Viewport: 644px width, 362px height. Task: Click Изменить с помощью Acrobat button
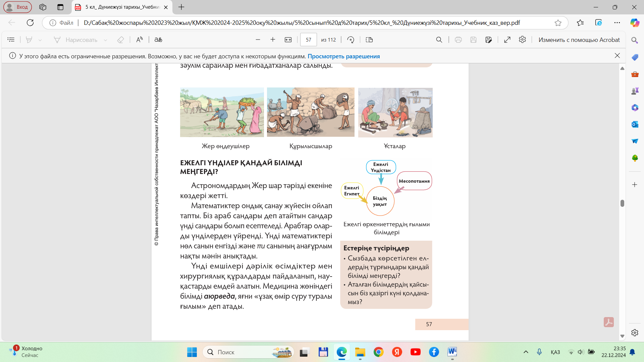coord(579,40)
